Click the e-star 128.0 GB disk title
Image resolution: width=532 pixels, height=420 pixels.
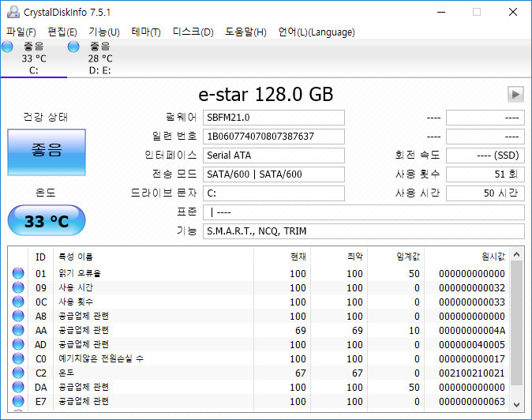pyautogui.click(x=265, y=94)
